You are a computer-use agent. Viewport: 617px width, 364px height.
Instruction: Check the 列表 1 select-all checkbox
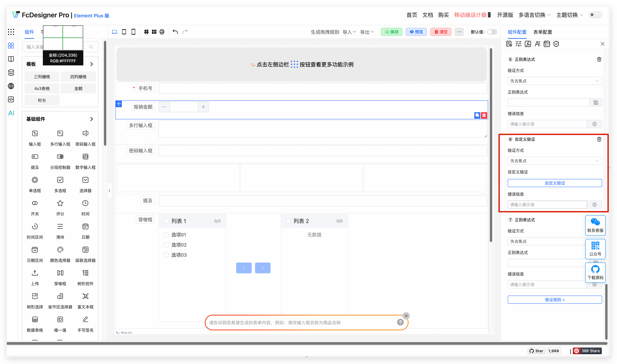pos(166,221)
